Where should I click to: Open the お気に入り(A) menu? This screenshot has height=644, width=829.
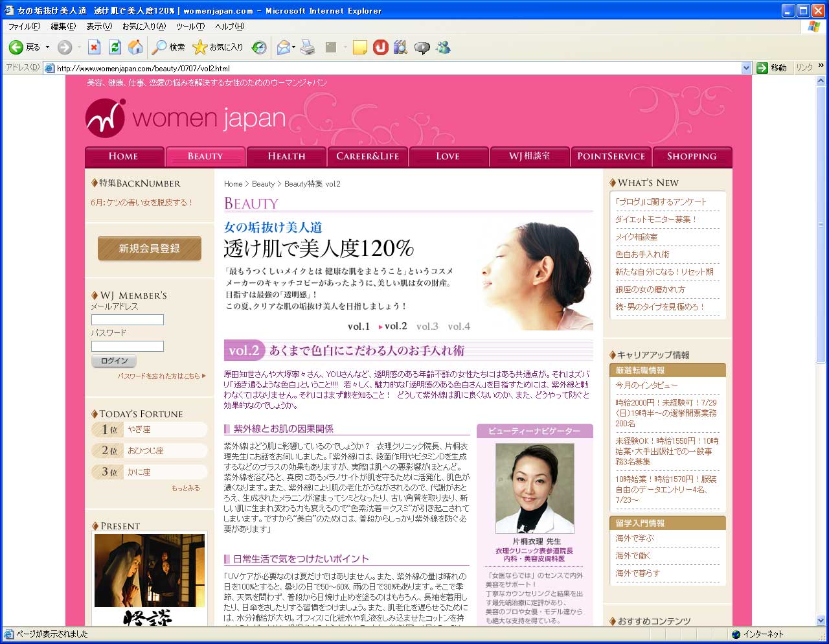click(144, 27)
